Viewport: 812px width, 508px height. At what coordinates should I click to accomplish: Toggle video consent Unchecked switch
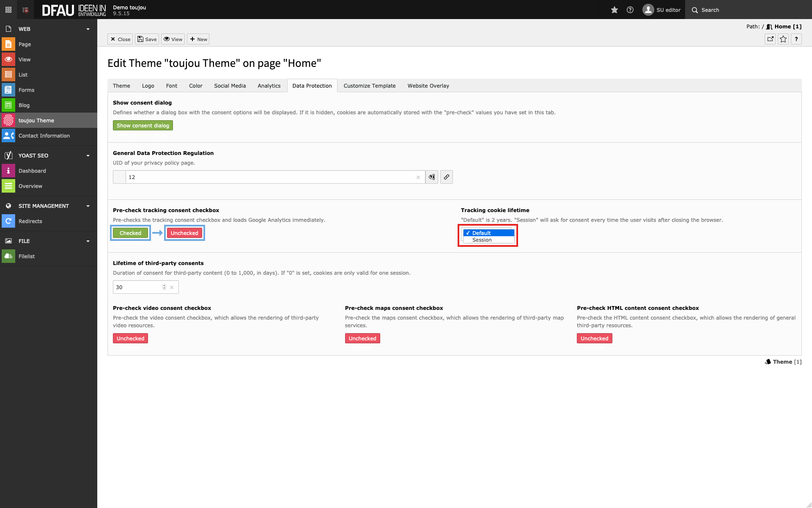coord(130,338)
